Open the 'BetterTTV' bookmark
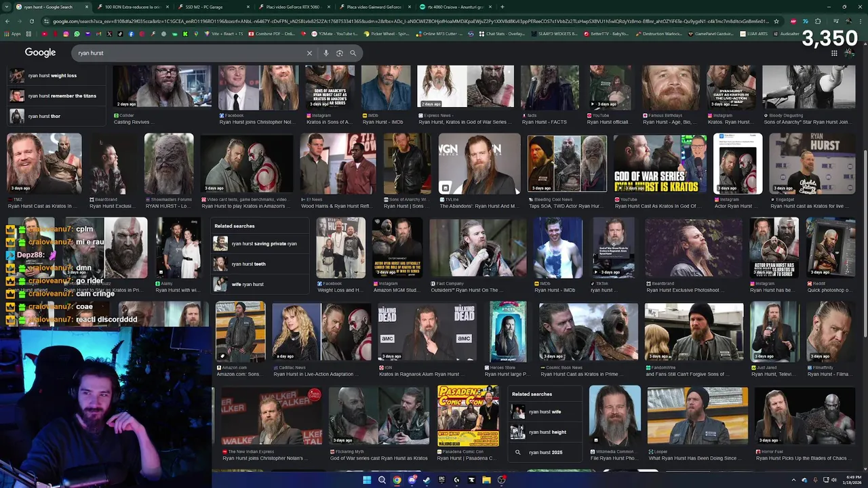868x488 pixels. 606,33
